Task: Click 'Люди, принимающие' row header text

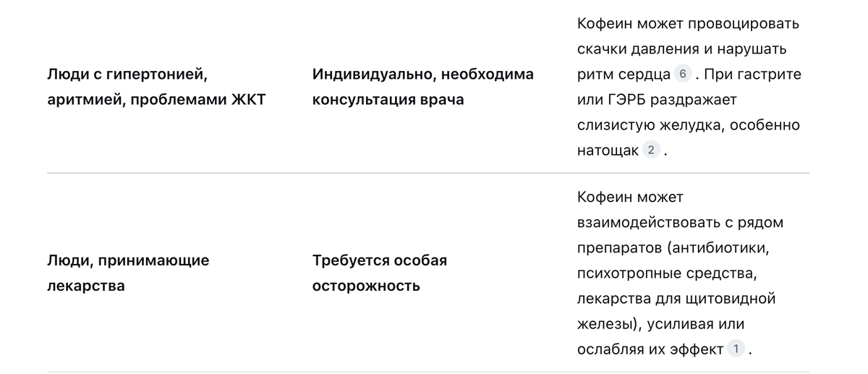Action: coord(128,260)
